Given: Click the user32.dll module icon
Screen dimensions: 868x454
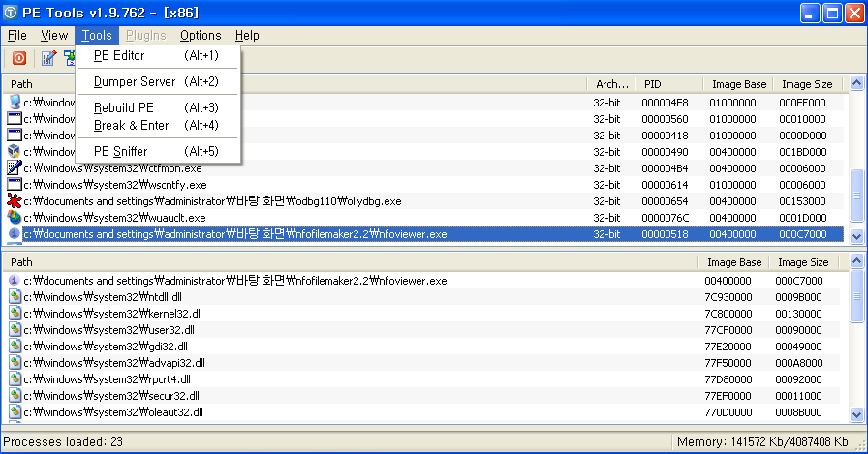Looking at the screenshot, I should [15, 329].
